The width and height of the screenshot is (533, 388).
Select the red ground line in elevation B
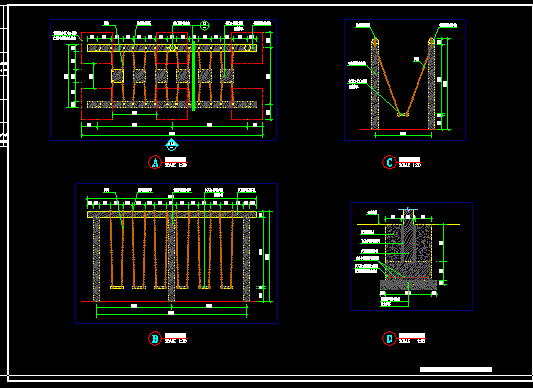[169, 301]
